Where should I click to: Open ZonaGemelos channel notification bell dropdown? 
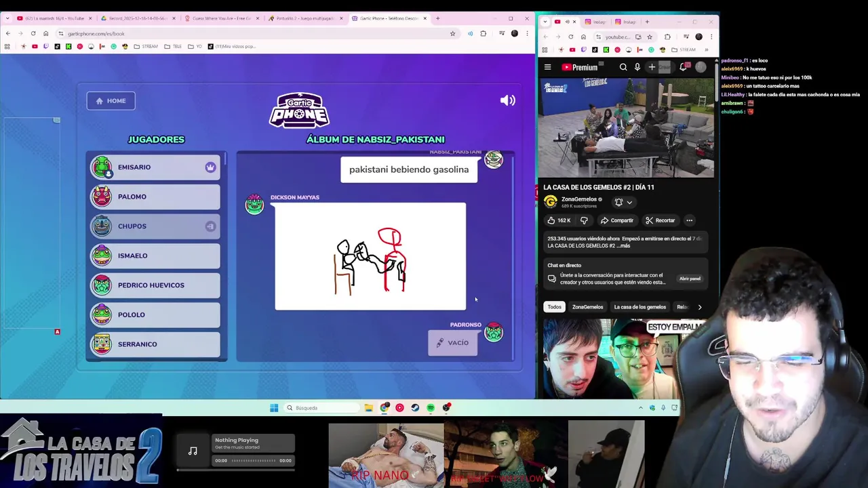tap(623, 202)
